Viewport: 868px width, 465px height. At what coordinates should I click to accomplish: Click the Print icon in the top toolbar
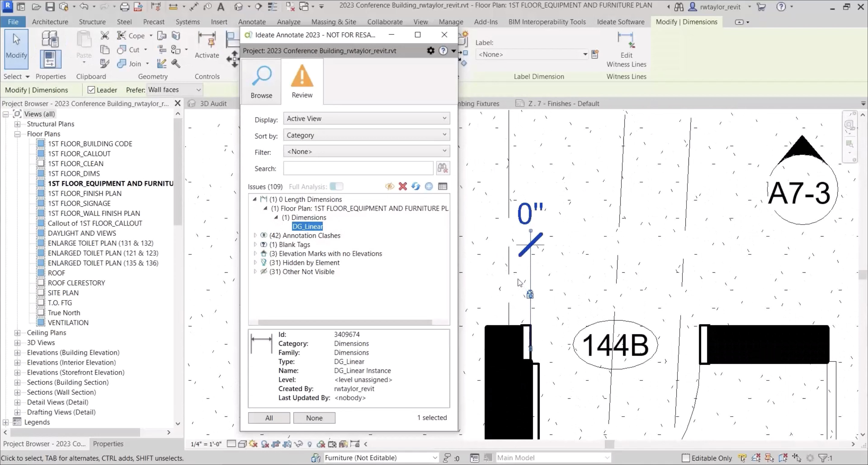click(x=125, y=6)
